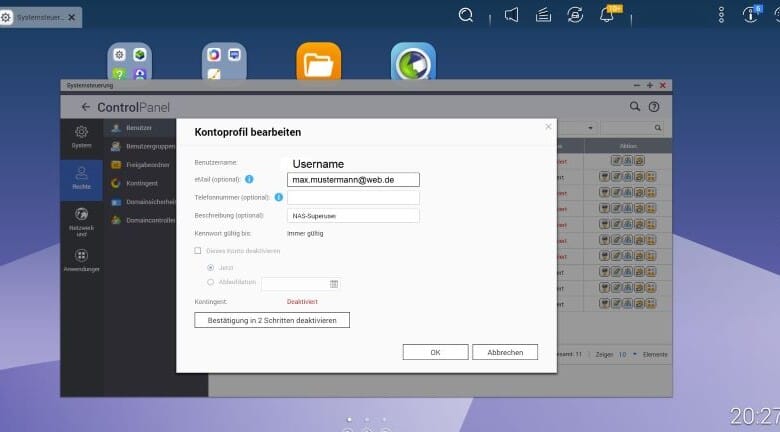Click the 'OK' button
780x432 pixels.
click(x=435, y=352)
